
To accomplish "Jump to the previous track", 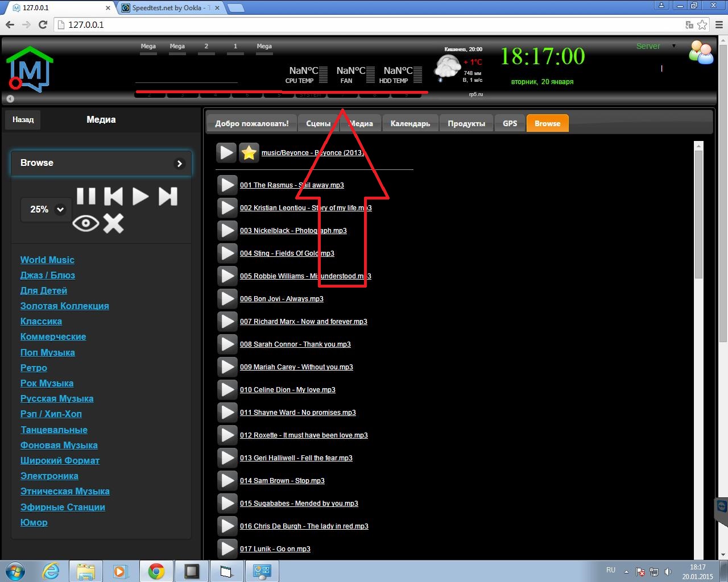I will [x=114, y=196].
